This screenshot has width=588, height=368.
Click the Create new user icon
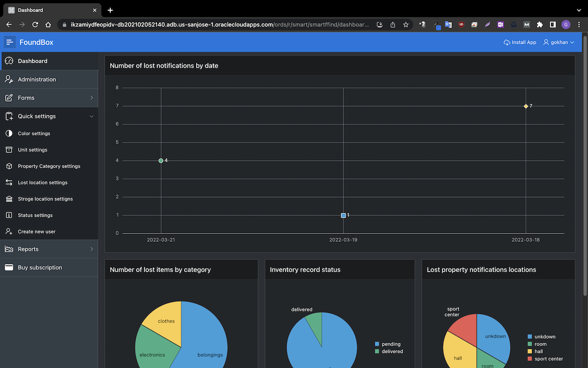[x=9, y=232]
